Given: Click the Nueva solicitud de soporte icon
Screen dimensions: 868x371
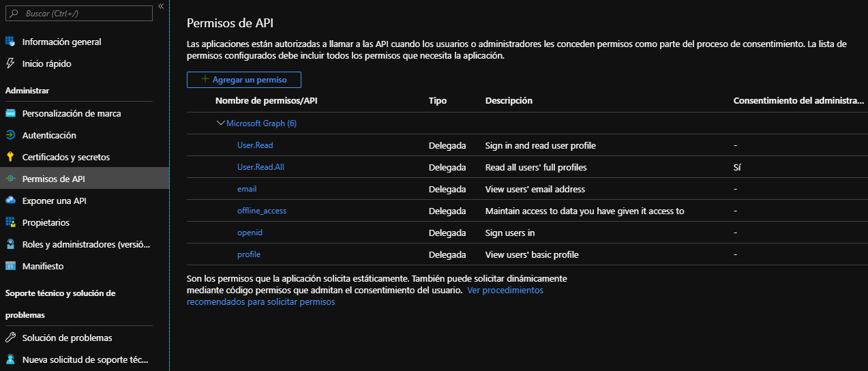Looking at the screenshot, I should [x=10, y=359].
